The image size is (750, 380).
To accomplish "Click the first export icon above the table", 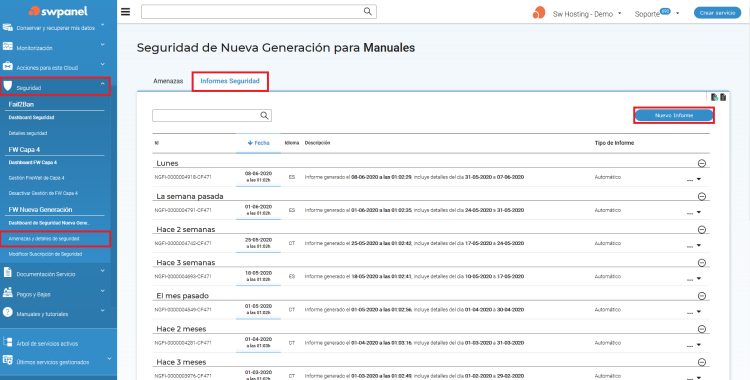I will (714, 97).
